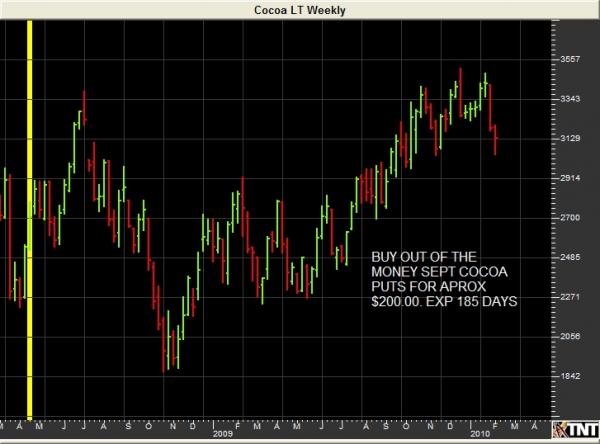This screenshot has width=600, height=444.
Task: Click the 2010 year label on the time axis
Action: click(483, 436)
